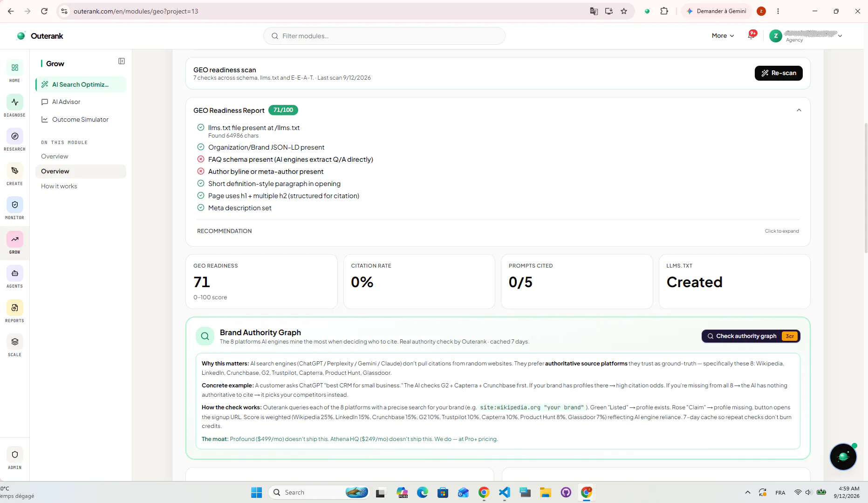
Task: Click 'Short definition-style paragraph in opening' row
Action: point(269,184)
